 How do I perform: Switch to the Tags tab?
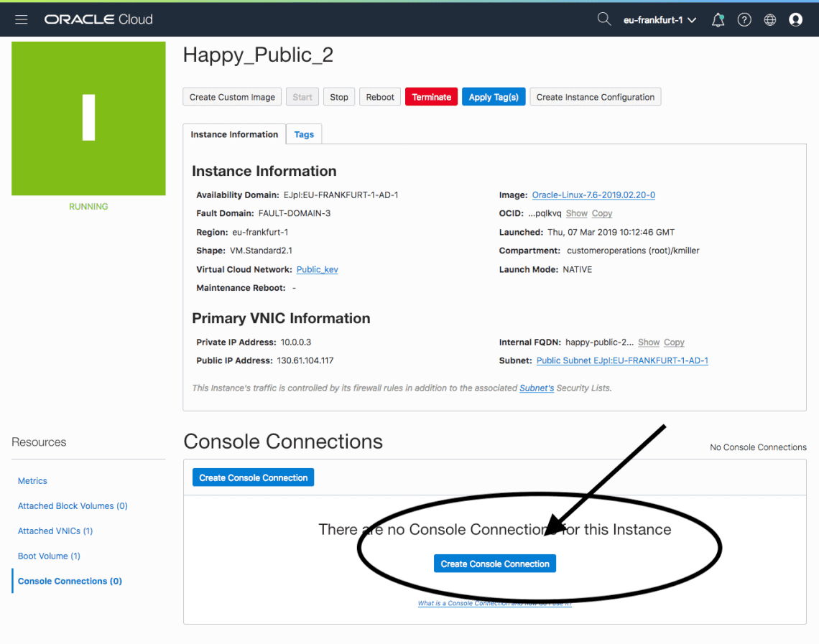304,134
